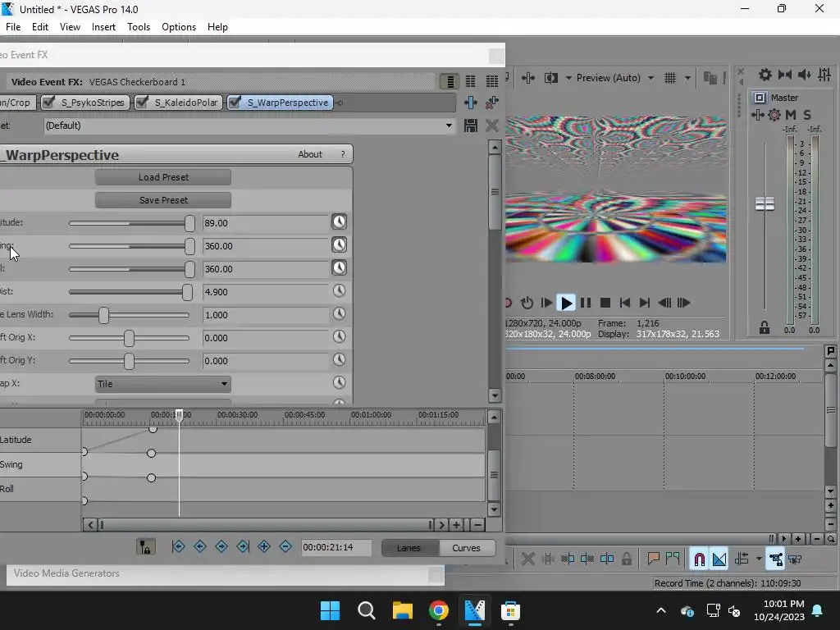Insert region icon in timeline toolbar
Screen dimensions: 840x630
tap(673, 559)
